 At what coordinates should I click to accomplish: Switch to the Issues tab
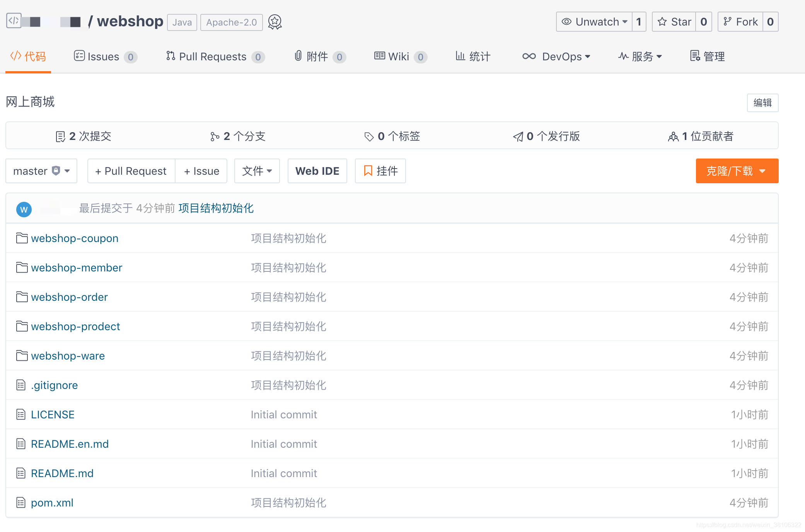[103, 56]
